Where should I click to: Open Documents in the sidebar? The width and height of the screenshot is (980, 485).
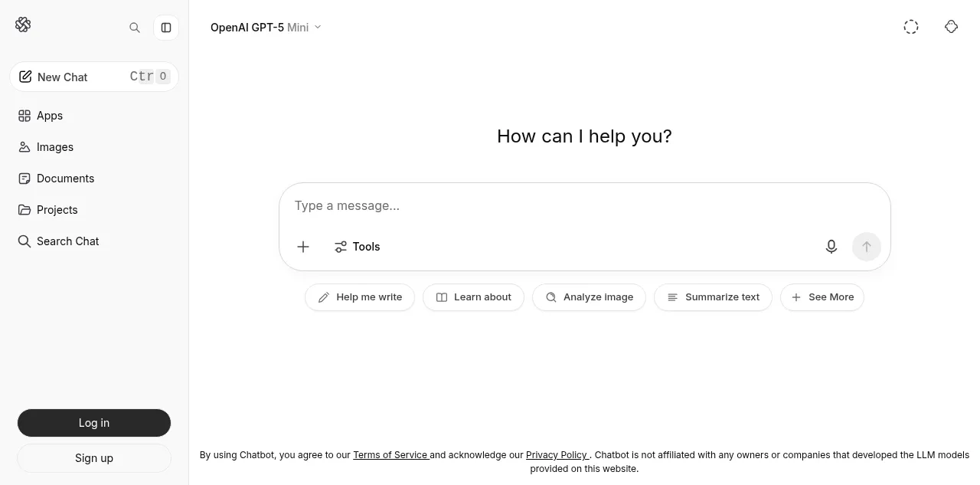94,179
